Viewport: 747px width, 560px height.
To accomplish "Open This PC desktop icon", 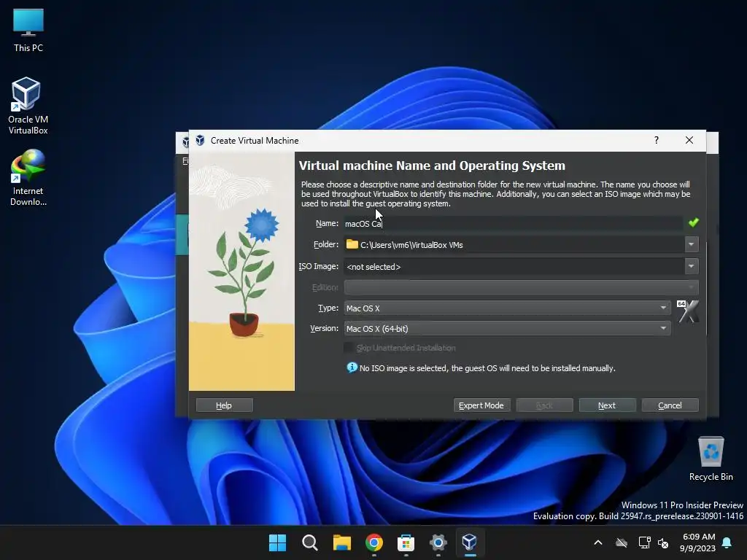I will pos(28,31).
